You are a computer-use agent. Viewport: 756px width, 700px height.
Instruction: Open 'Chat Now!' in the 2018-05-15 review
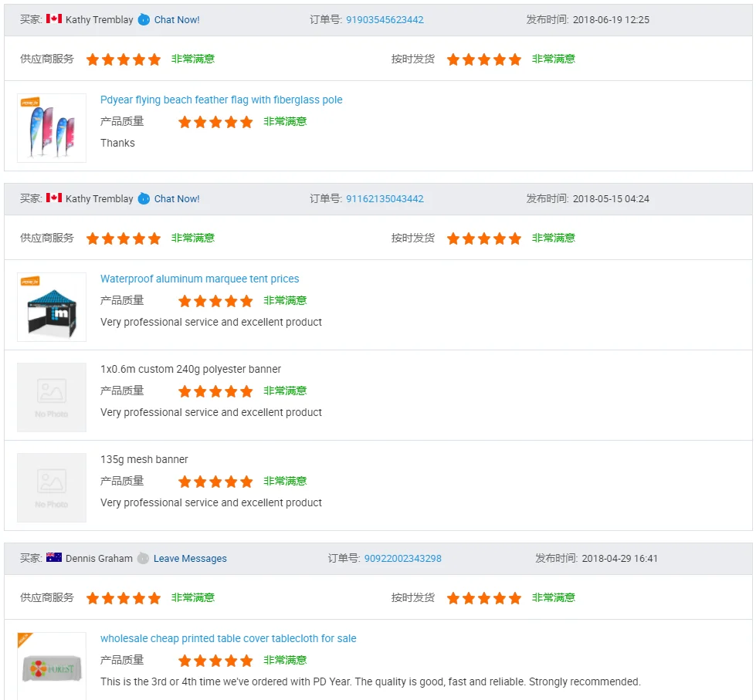[177, 199]
